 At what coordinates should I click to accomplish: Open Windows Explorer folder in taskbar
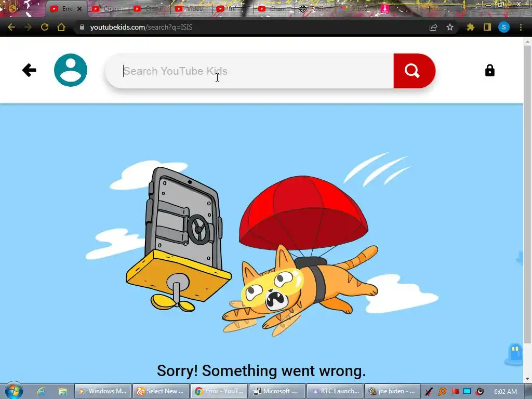click(62, 391)
